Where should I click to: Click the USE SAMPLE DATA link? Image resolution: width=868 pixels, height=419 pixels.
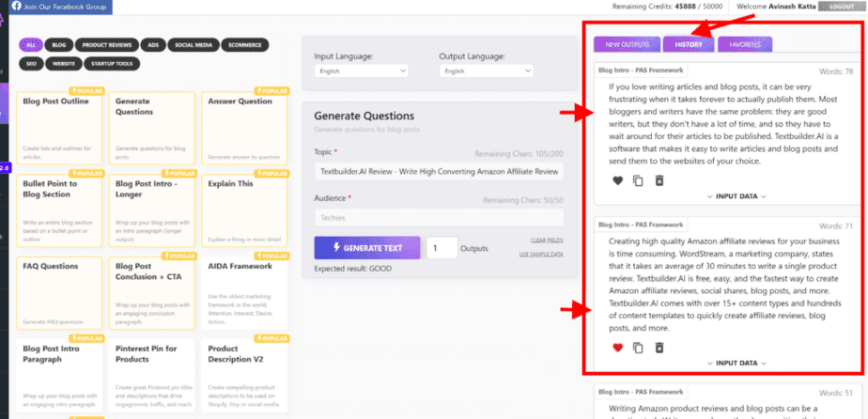pos(541,254)
